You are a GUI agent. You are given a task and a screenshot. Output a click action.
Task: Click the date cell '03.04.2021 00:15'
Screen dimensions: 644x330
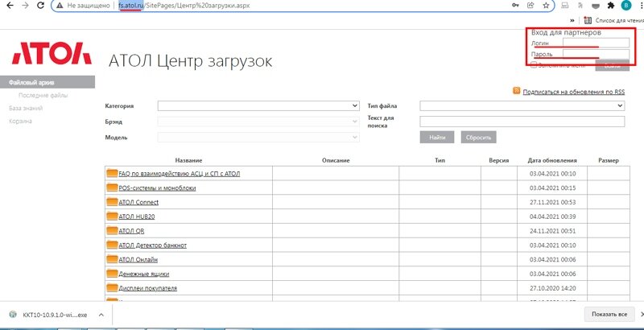pos(553,188)
